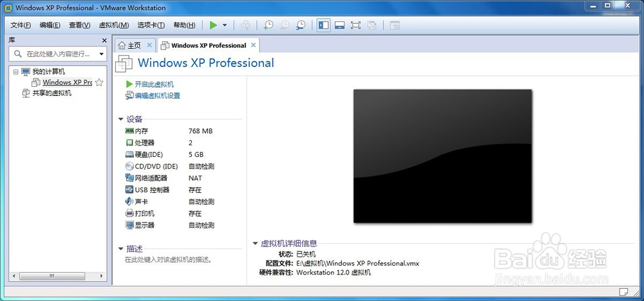The height and width of the screenshot is (301, 644).
Task: Open the 帮助(H) menu
Action: coord(184,26)
